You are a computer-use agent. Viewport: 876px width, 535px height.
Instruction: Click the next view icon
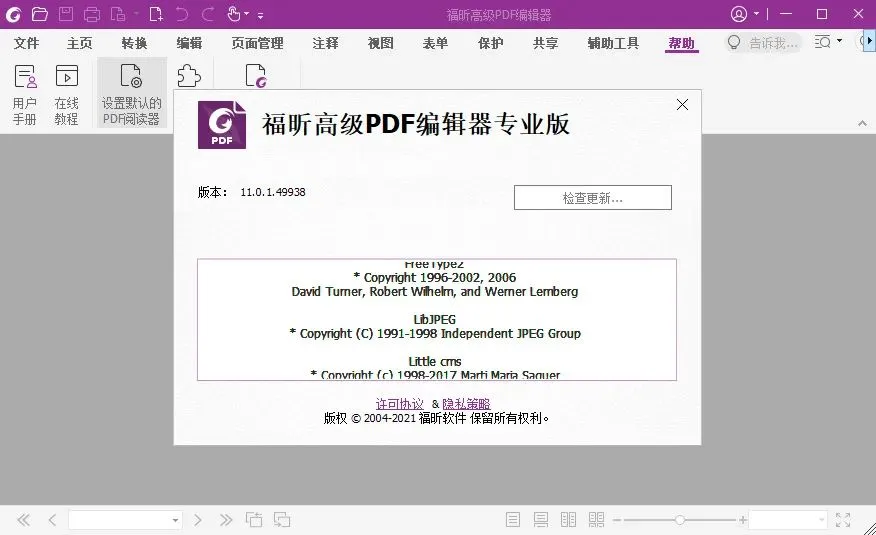(x=282, y=520)
